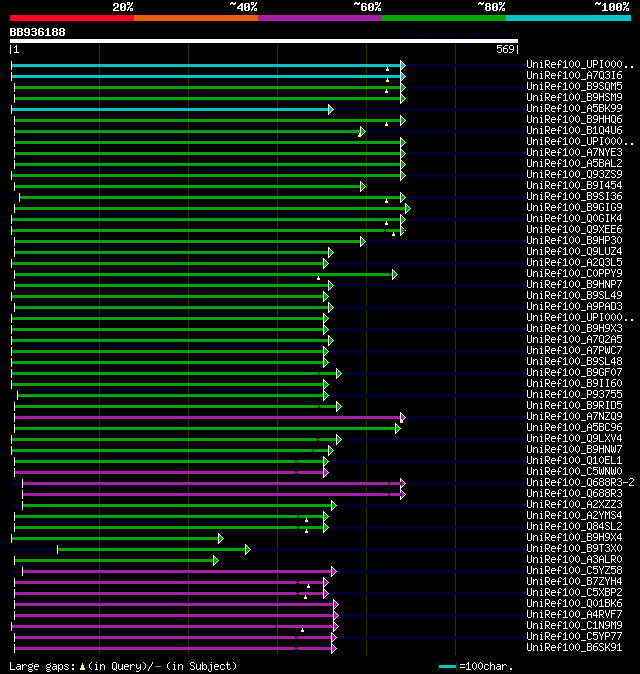Open hit UniRef100_A5BK99

[x=574, y=108]
